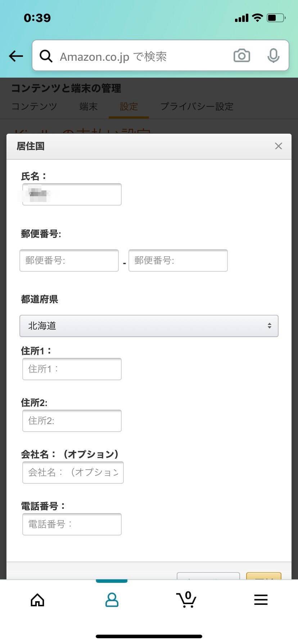Focus the 住所2 address field
The image size is (298, 644).
(72, 421)
